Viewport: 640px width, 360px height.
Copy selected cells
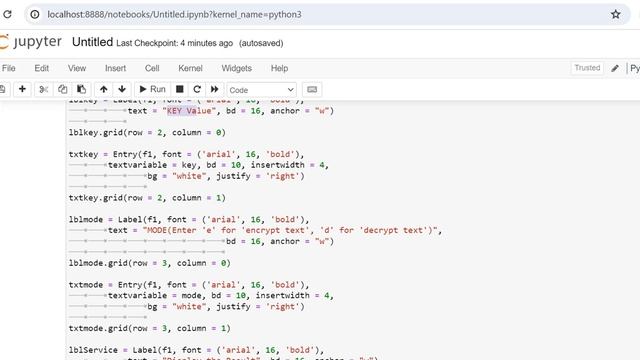(62, 89)
